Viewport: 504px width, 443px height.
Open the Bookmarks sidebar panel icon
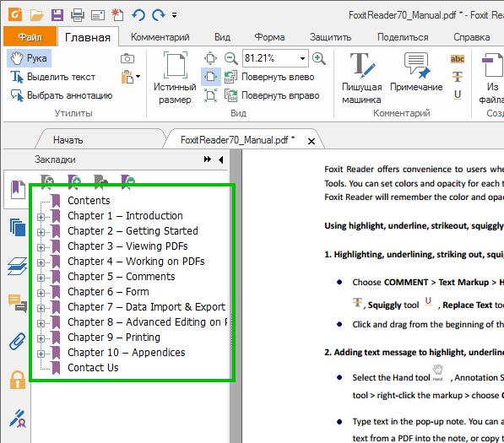tap(18, 190)
